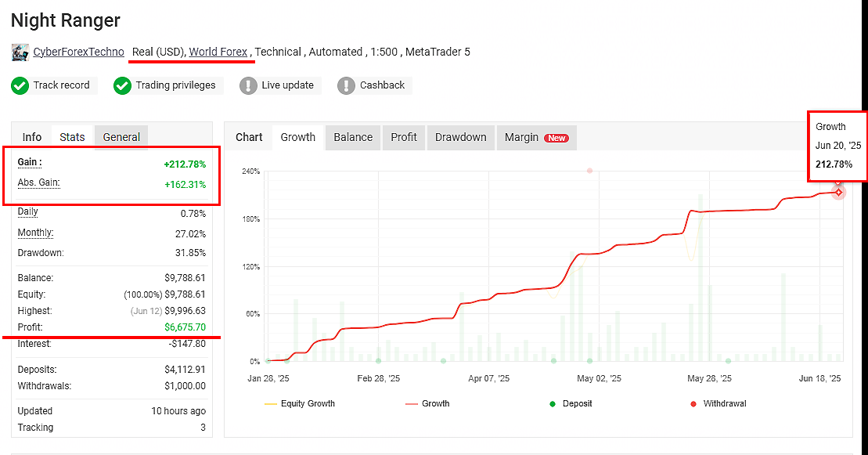Toggle the Growth series legend item
868x455 pixels.
click(427, 403)
